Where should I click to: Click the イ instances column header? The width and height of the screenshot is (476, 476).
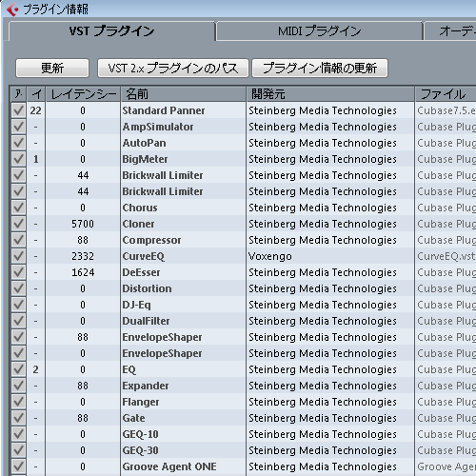click(36, 94)
